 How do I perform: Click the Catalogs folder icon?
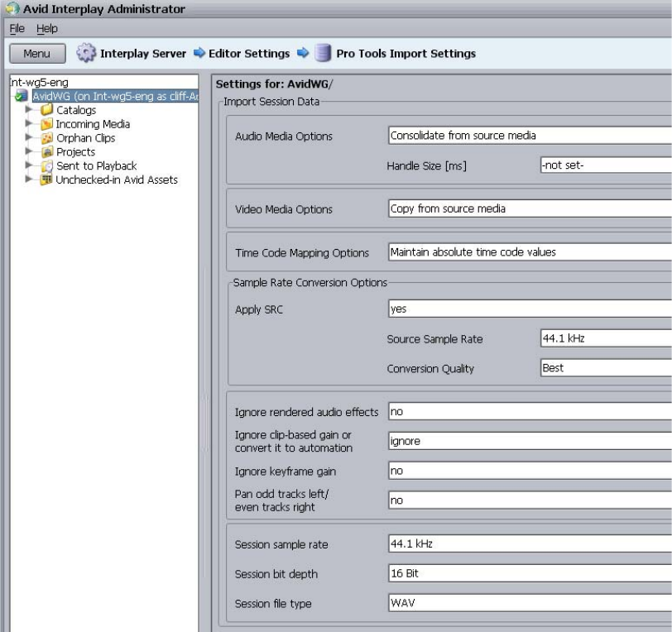tap(46, 110)
